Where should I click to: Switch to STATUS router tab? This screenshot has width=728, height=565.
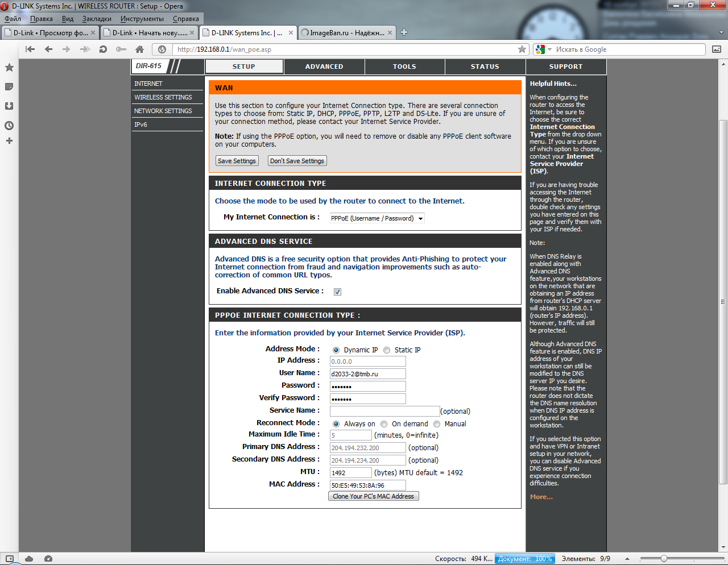click(x=485, y=67)
